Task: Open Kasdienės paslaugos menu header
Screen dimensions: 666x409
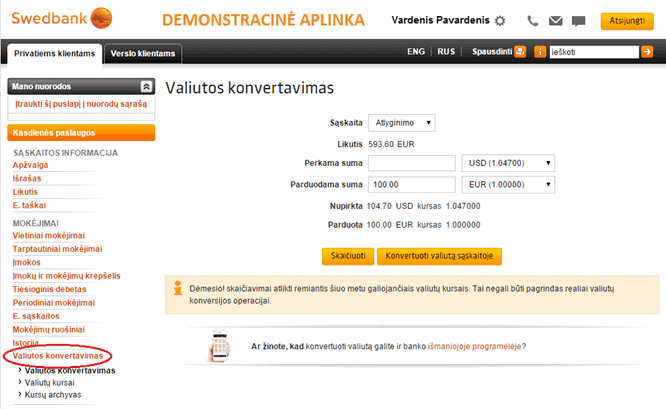Action: (x=81, y=133)
